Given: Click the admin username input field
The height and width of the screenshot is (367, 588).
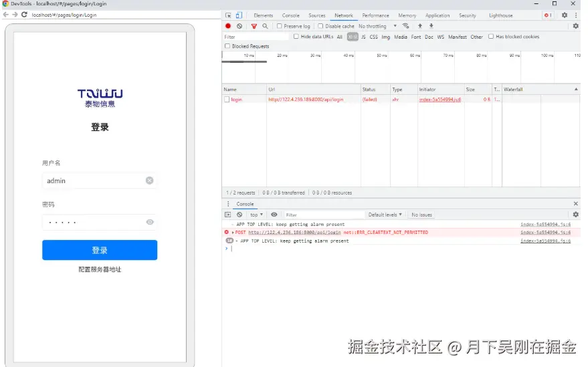Looking at the screenshot, I should [100, 180].
